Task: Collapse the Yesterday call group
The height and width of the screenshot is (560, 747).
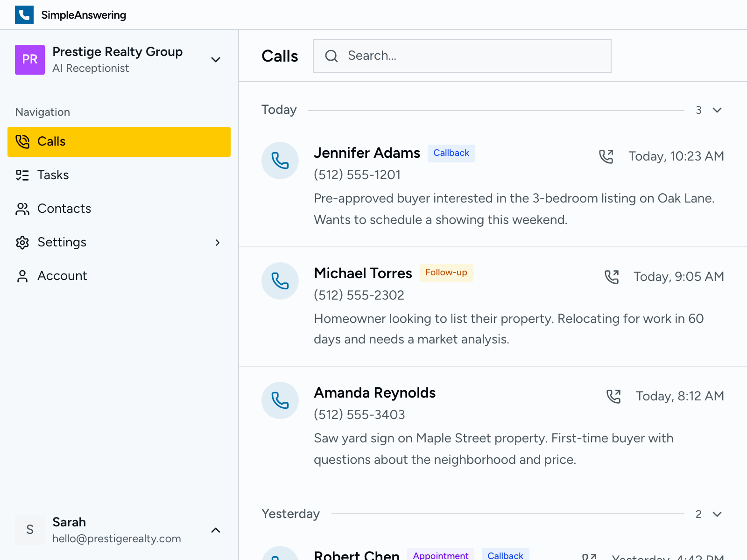Action: [716, 515]
